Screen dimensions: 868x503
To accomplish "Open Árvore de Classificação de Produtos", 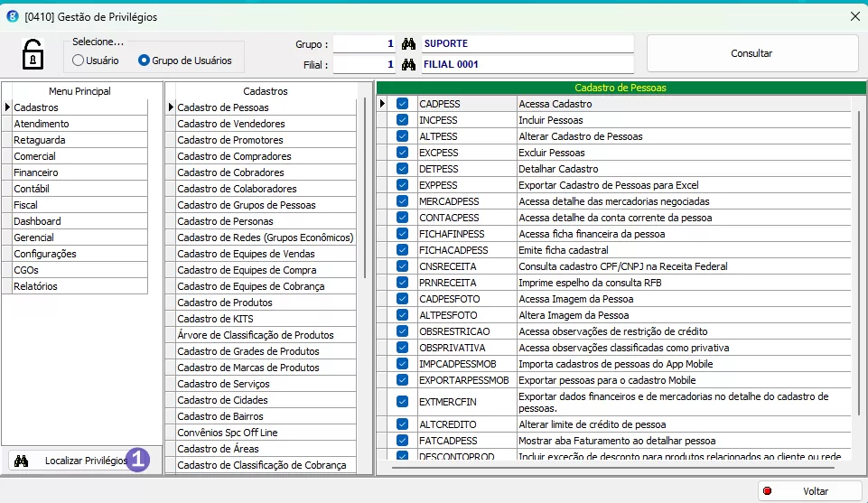I will pos(256,335).
